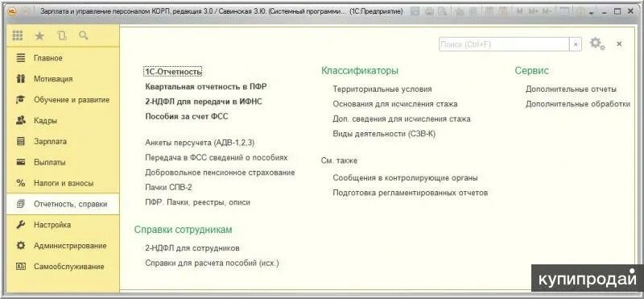Open the Настройка section

coord(63,225)
